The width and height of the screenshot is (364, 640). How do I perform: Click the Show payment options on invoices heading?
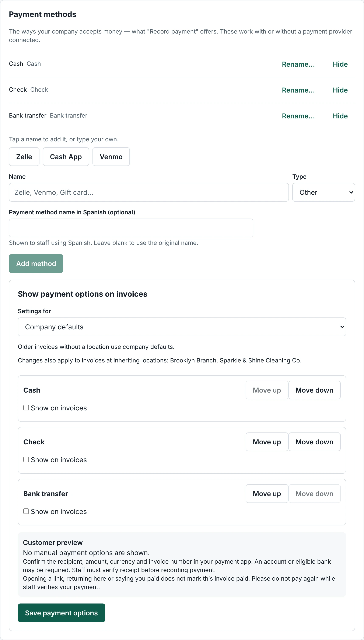coord(83,294)
